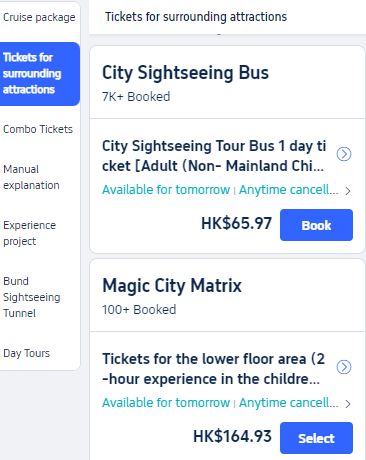The width and height of the screenshot is (366, 460).
Task: Show Bund Sightseeing Tunnel category
Action: [32, 297]
